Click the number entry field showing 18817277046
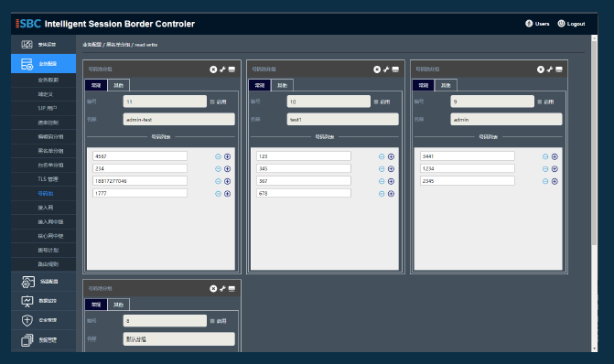This screenshot has height=364, width=614. point(140,181)
